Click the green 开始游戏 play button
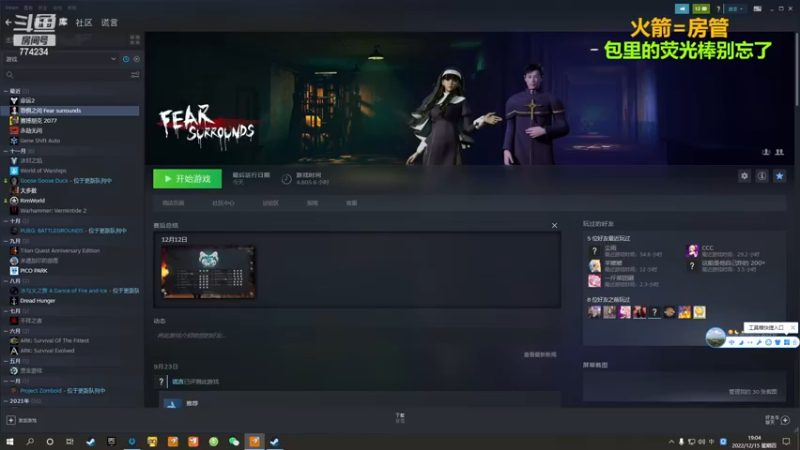Image resolution: width=800 pixels, height=450 pixels. point(187,179)
